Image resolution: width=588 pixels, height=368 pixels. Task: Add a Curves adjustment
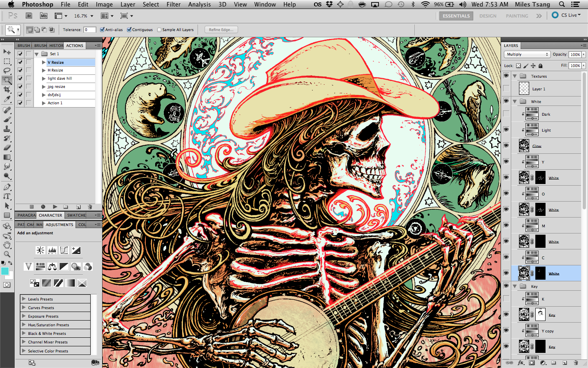click(64, 250)
